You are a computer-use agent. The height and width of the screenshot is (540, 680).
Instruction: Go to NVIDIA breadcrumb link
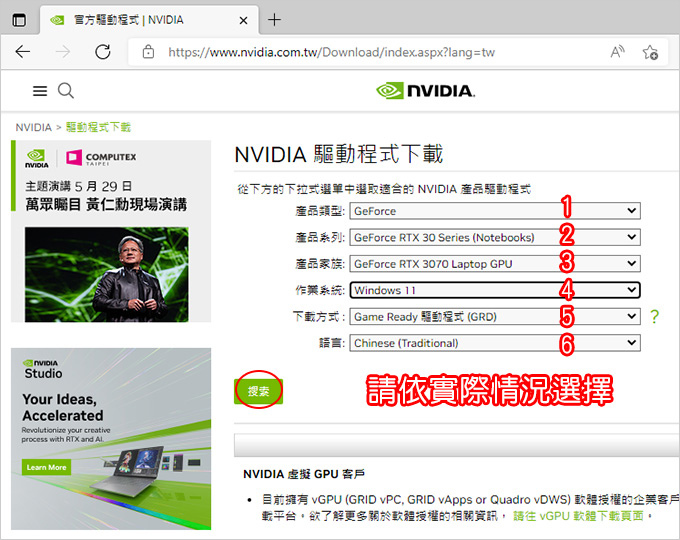[33, 127]
